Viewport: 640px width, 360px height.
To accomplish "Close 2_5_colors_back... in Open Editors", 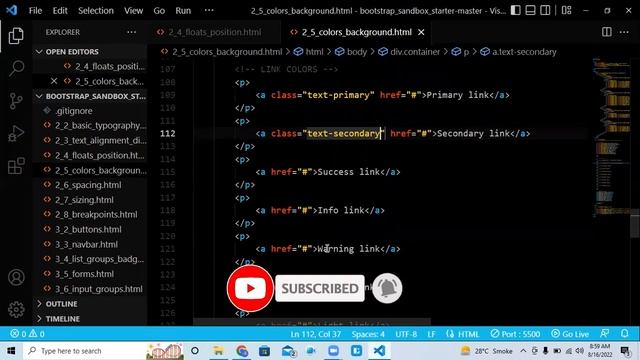I will pyautogui.click(x=53, y=81).
